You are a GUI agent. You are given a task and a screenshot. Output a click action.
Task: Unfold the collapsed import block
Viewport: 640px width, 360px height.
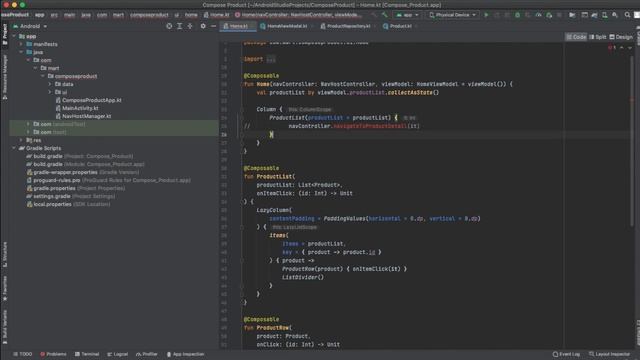click(x=271, y=59)
